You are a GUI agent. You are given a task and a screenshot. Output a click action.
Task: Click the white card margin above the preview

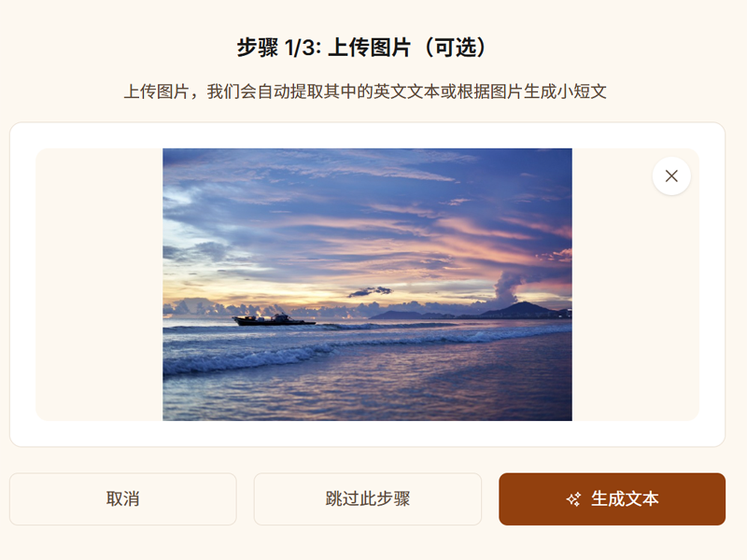click(367, 135)
